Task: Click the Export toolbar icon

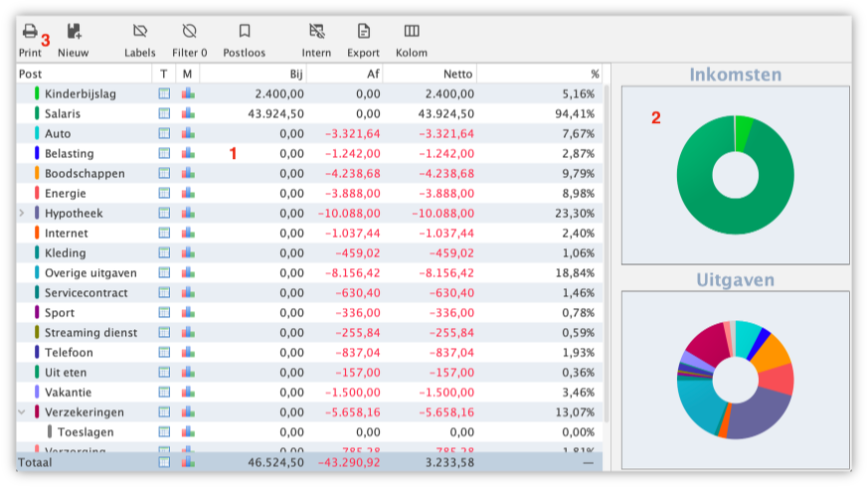Action: point(364,32)
